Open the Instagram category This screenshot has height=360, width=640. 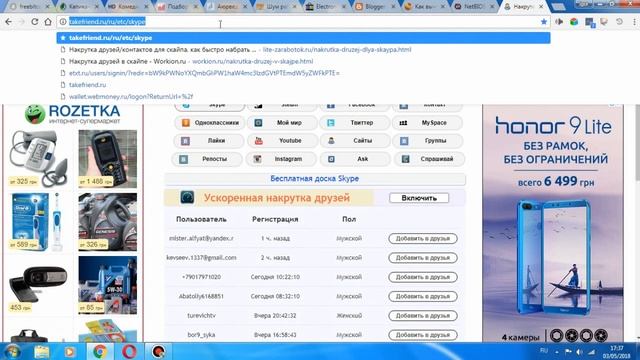click(281, 159)
